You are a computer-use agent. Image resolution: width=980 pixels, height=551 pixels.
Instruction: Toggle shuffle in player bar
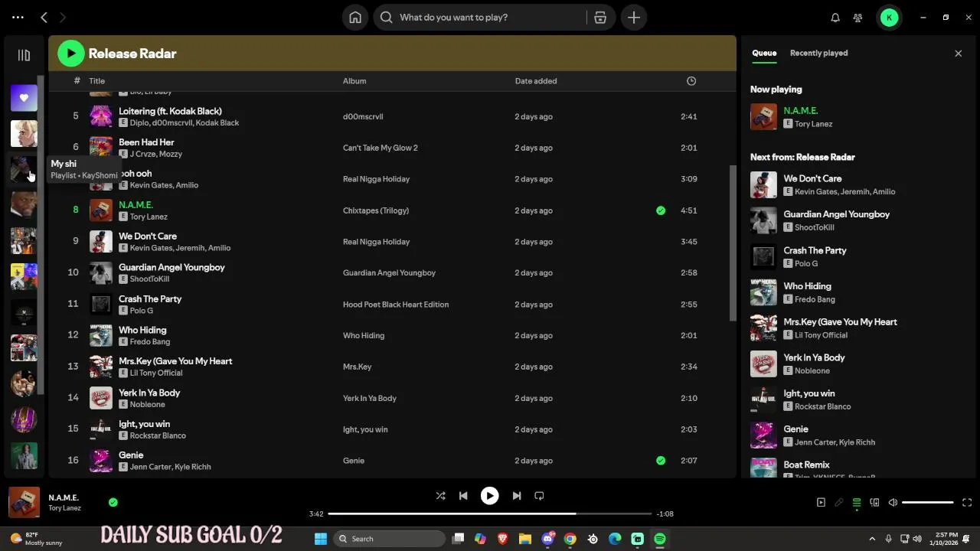tap(440, 495)
